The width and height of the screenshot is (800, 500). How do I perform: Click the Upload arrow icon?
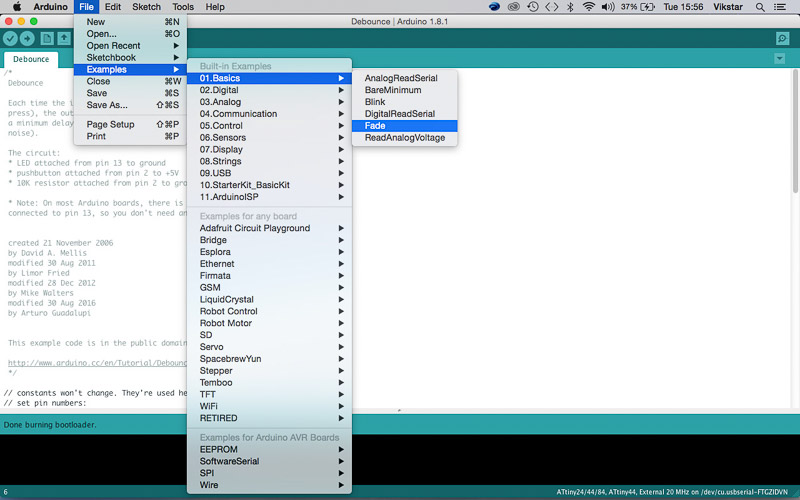click(x=27, y=38)
